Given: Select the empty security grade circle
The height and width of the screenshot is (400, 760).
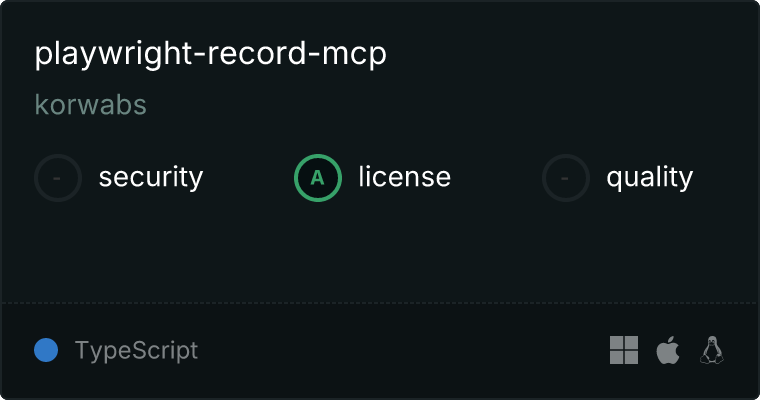Looking at the screenshot, I should (58, 178).
